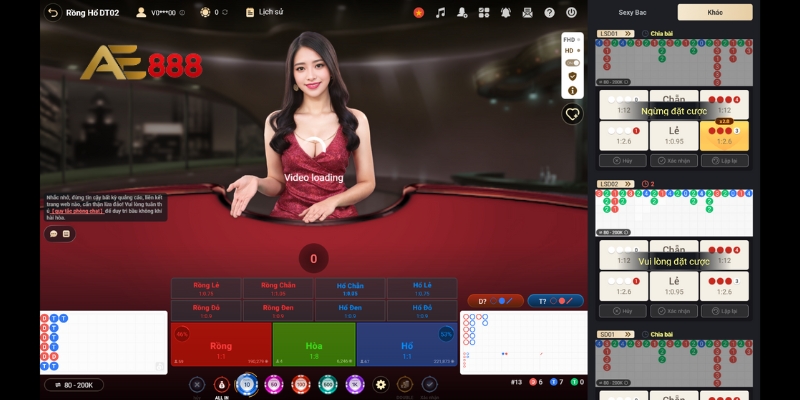Switch to the Khác tab
This screenshot has width=800, height=400.
pyautogui.click(x=715, y=12)
